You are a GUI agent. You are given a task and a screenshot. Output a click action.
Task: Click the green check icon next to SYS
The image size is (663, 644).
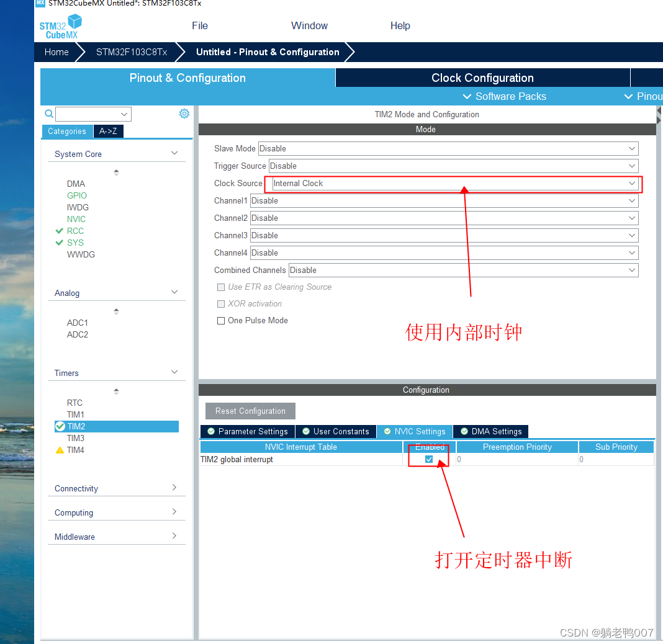[59, 243]
